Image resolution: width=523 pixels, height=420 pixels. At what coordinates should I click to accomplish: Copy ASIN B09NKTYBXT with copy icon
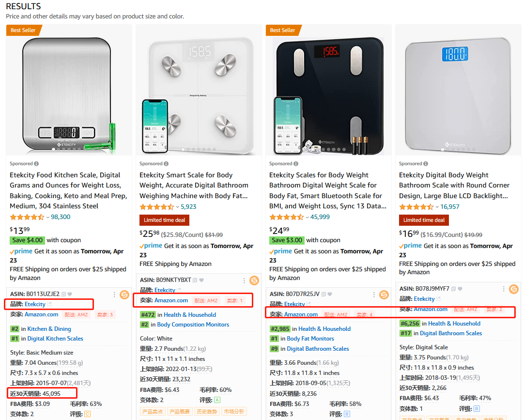195,280
